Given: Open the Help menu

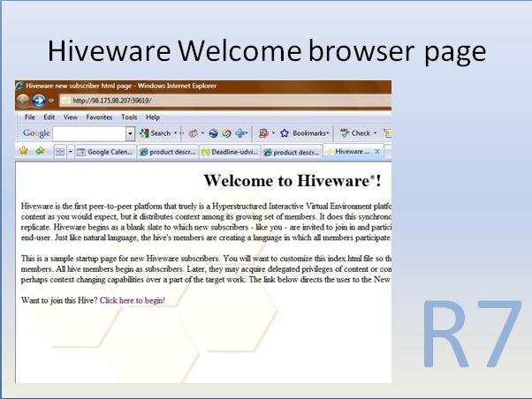Looking at the screenshot, I should pyautogui.click(x=153, y=117).
